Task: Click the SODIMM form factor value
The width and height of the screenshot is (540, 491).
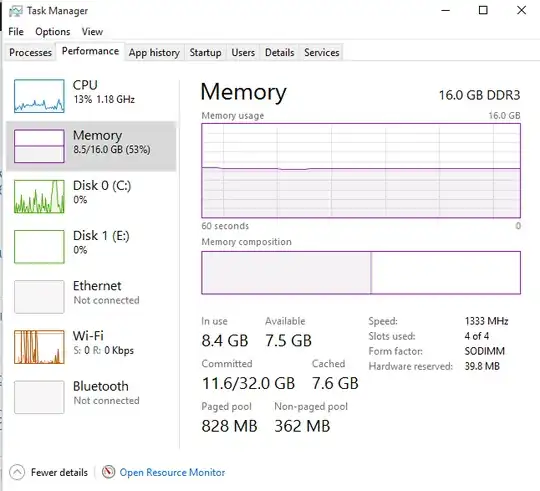Action: coord(485,351)
